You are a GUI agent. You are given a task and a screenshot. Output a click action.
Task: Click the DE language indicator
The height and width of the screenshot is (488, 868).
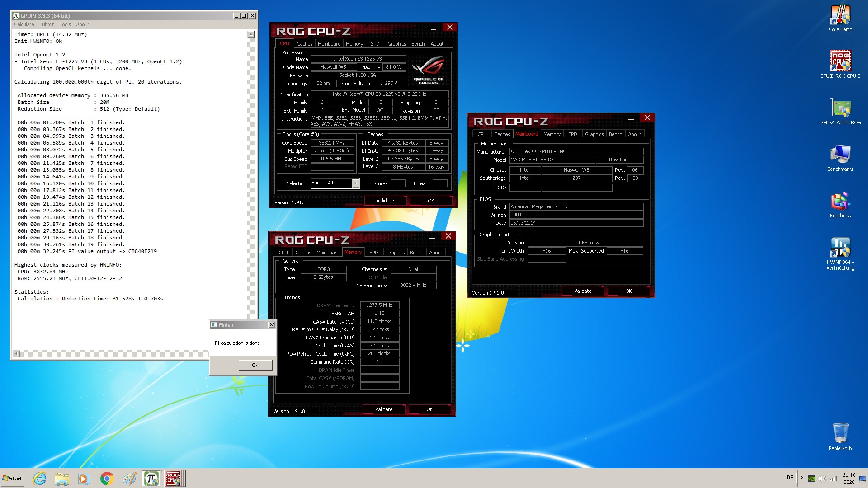point(790,478)
